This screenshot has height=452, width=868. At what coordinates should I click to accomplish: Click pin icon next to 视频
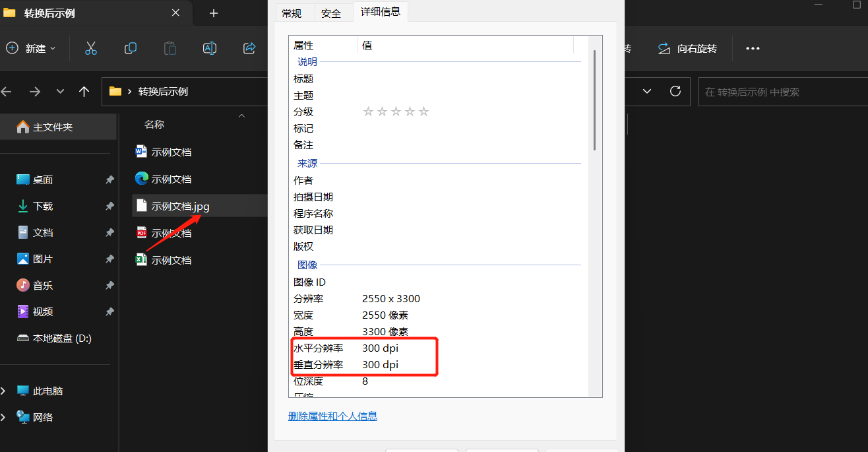pos(109,311)
